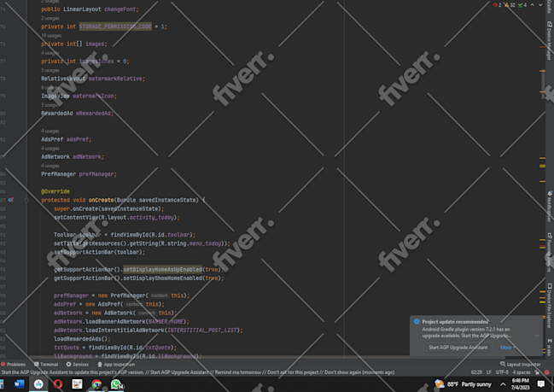Open Microsoft Word from the taskbar

20,384
